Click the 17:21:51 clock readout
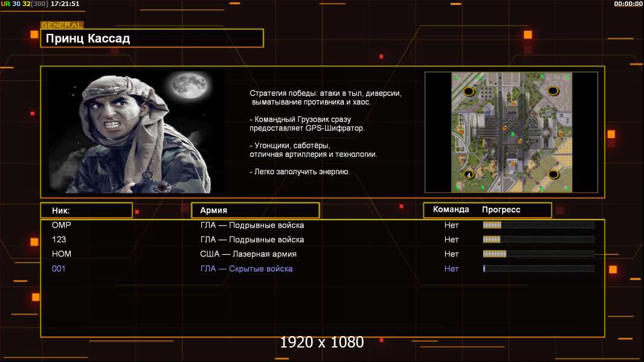 click(x=65, y=4)
